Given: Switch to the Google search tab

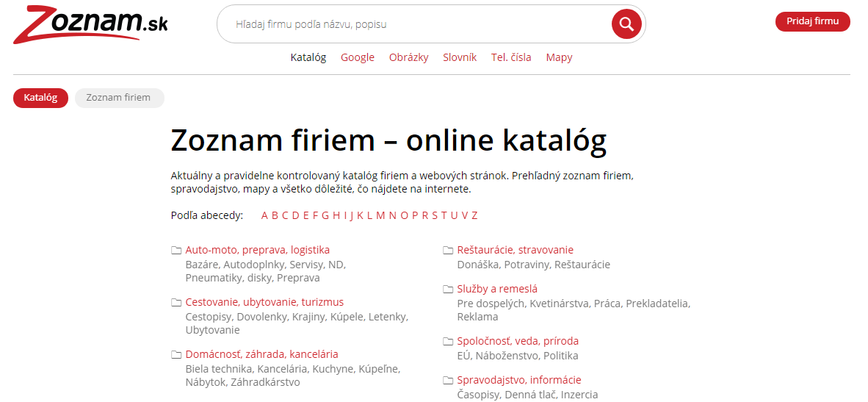Looking at the screenshot, I should pos(358,57).
